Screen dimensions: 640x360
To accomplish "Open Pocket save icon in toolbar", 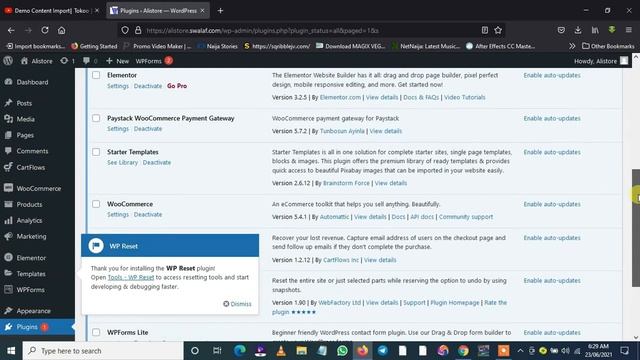I will [x=561, y=30].
